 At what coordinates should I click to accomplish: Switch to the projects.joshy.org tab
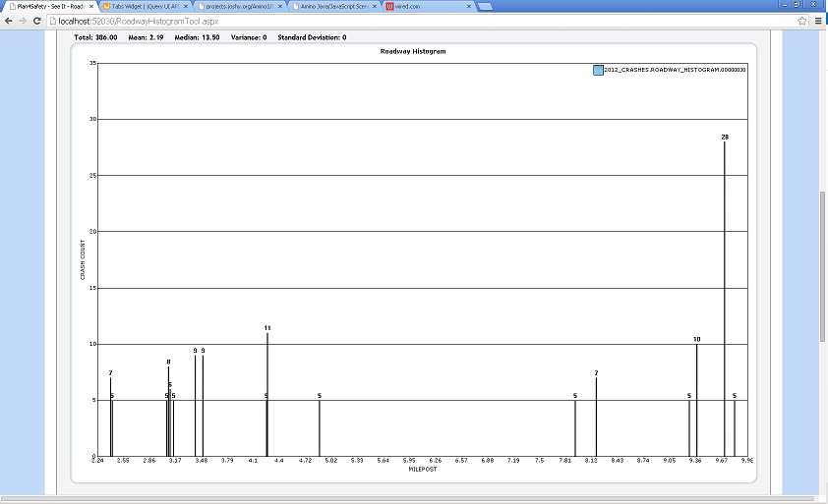pos(239,6)
